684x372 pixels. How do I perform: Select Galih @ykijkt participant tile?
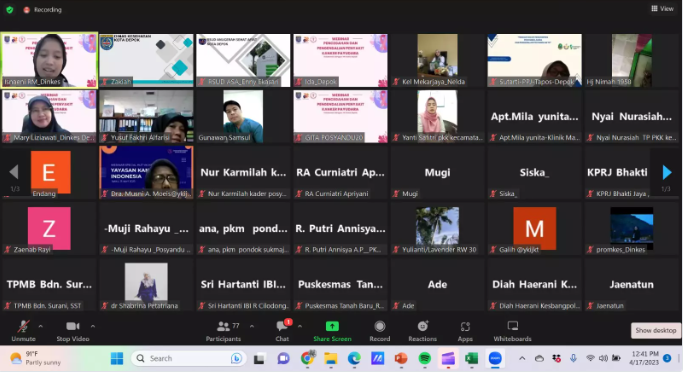534,229
